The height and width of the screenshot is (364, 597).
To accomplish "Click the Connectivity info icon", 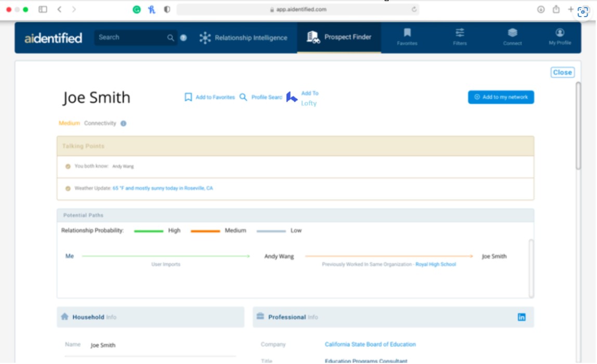I will coord(123,124).
